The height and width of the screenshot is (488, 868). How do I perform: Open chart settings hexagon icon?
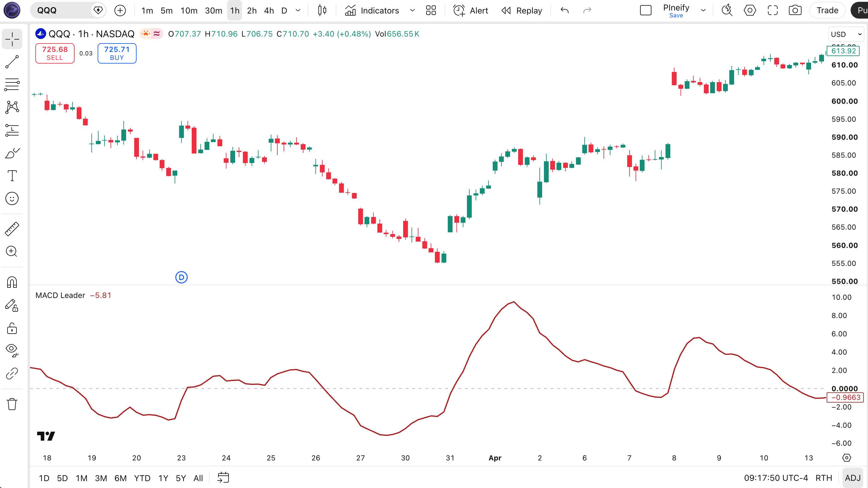pyautogui.click(x=750, y=10)
